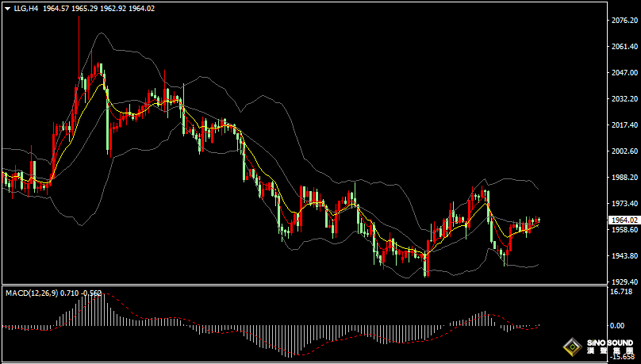Select the 2002.60 price axis label
Image resolution: width=641 pixels, height=364 pixels.
pyautogui.click(x=625, y=151)
